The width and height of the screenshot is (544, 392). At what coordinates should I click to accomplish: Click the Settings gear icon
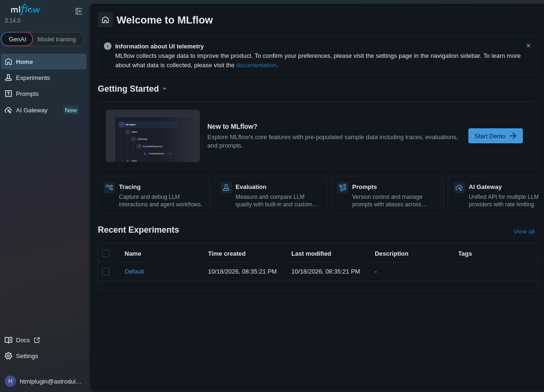8,356
